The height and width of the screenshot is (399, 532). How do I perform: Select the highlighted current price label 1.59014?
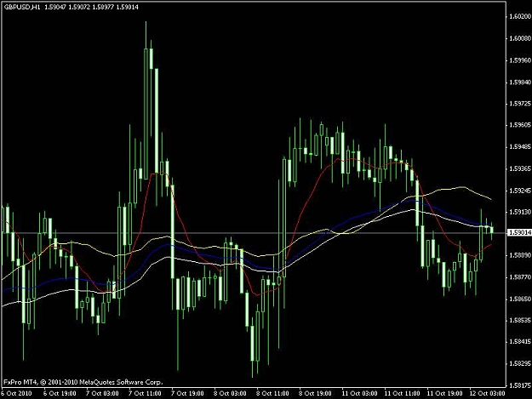(518, 232)
